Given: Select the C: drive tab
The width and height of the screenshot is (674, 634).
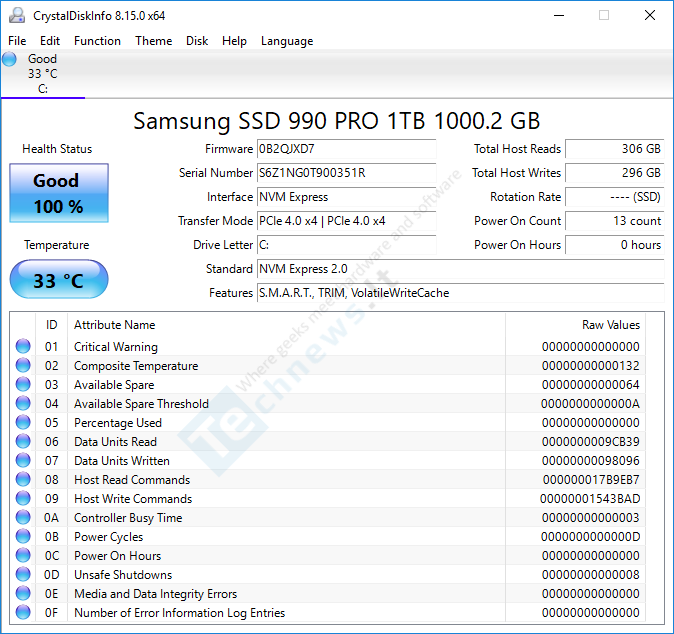Looking at the screenshot, I should tap(43, 74).
